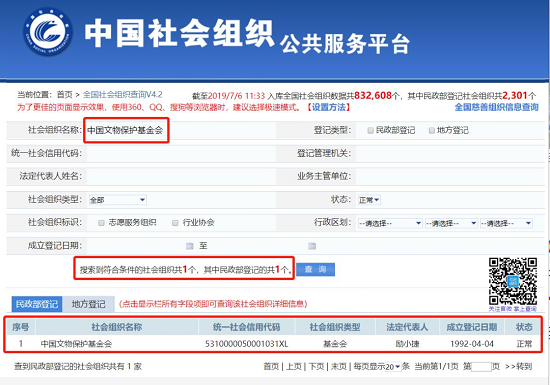This screenshot has height=385, width=550.
Task: Click the China Social Organization logo
Action: pyautogui.click(x=47, y=32)
